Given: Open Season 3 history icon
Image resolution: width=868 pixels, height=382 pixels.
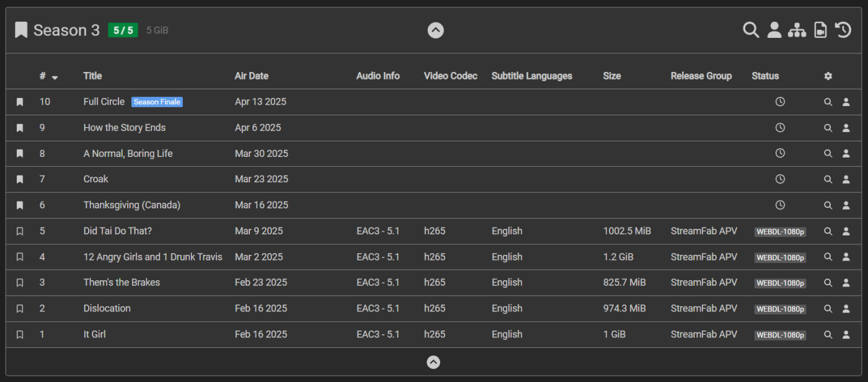Looking at the screenshot, I should 843,30.
